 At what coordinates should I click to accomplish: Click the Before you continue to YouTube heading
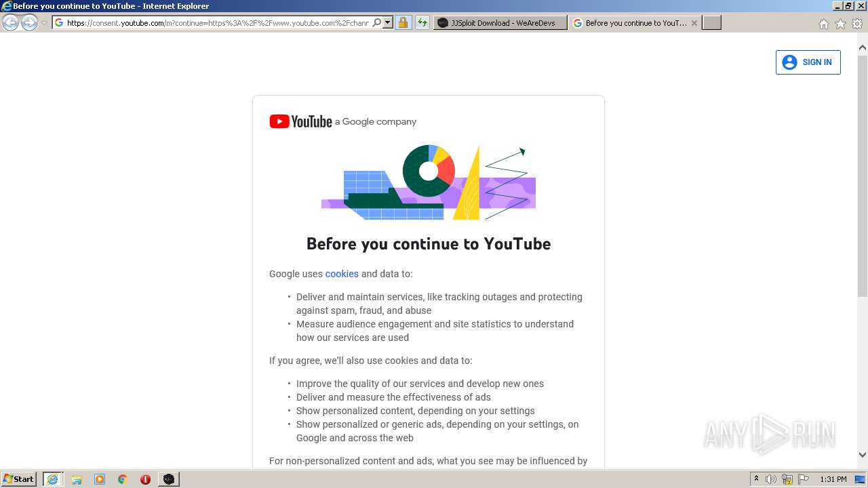(x=429, y=244)
